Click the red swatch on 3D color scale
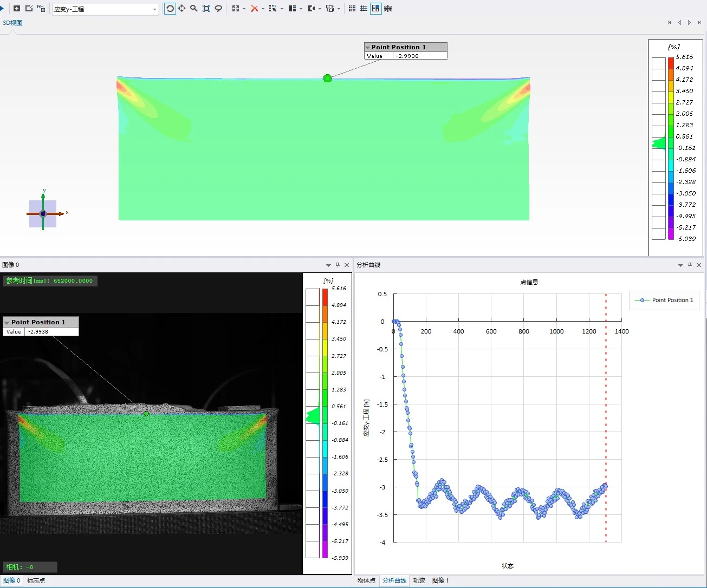 (x=671, y=63)
